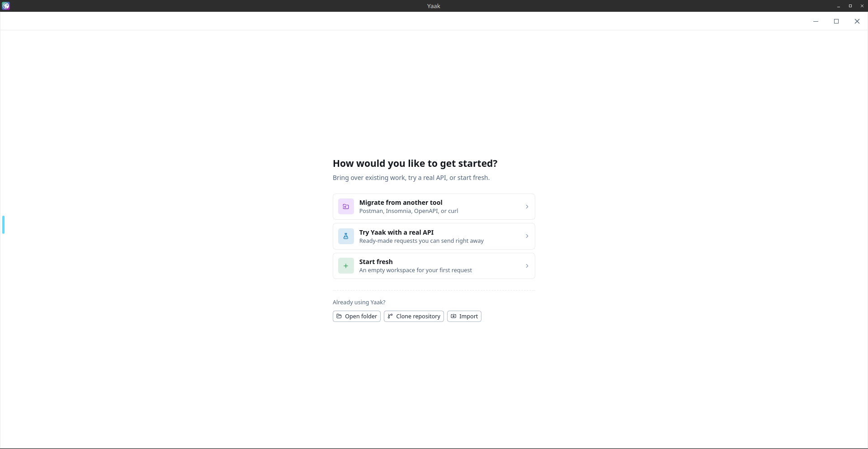The height and width of the screenshot is (449, 868).
Task: Click the Import button
Action: 464,316
